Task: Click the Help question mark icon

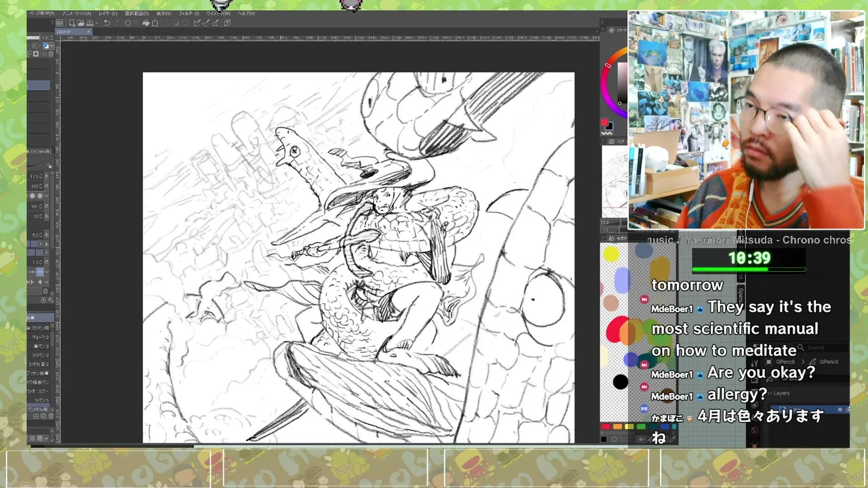Action: [227, 23]
